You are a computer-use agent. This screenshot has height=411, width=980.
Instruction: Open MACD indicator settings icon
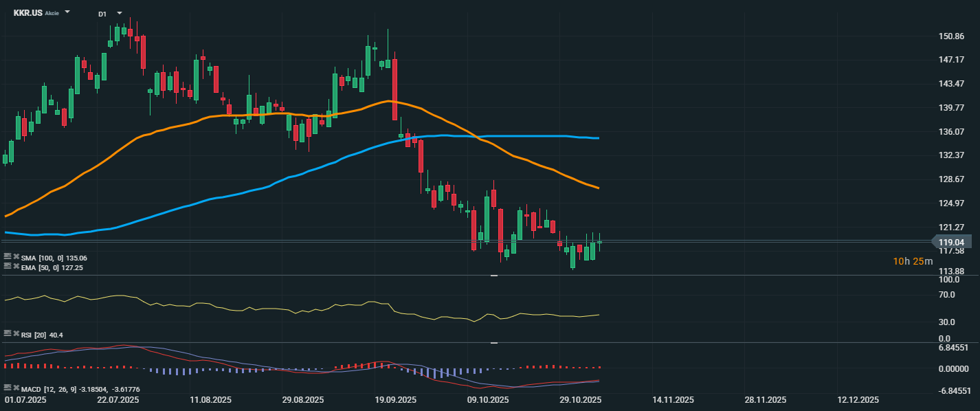point(8,388)
